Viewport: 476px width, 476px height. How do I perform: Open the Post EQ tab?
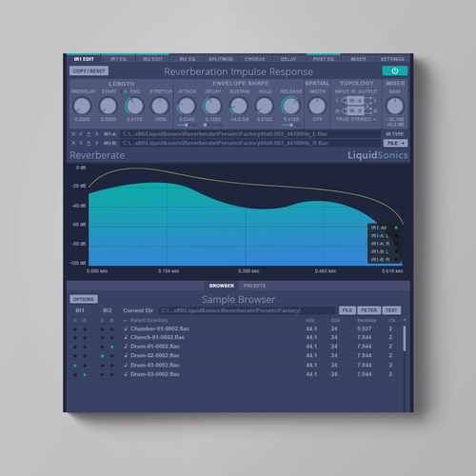(324, 59)
